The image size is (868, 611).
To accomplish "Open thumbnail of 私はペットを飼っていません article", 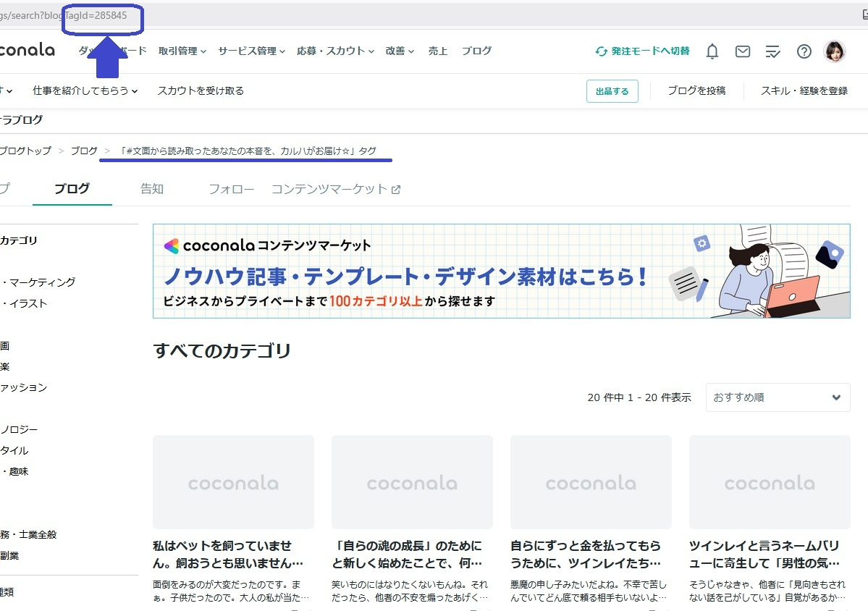I will (x=233, y=482).
